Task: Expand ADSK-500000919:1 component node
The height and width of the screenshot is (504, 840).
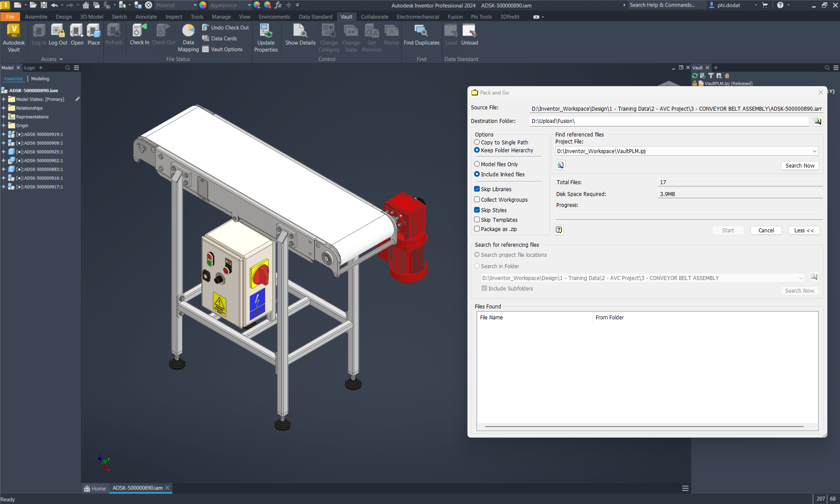Action: (x=4, y=134)
